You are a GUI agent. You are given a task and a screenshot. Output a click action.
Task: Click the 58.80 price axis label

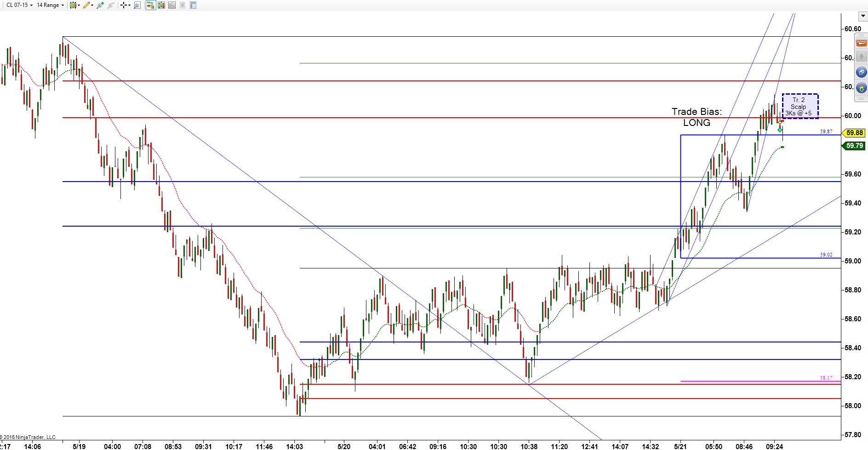(x=853, y=290)
